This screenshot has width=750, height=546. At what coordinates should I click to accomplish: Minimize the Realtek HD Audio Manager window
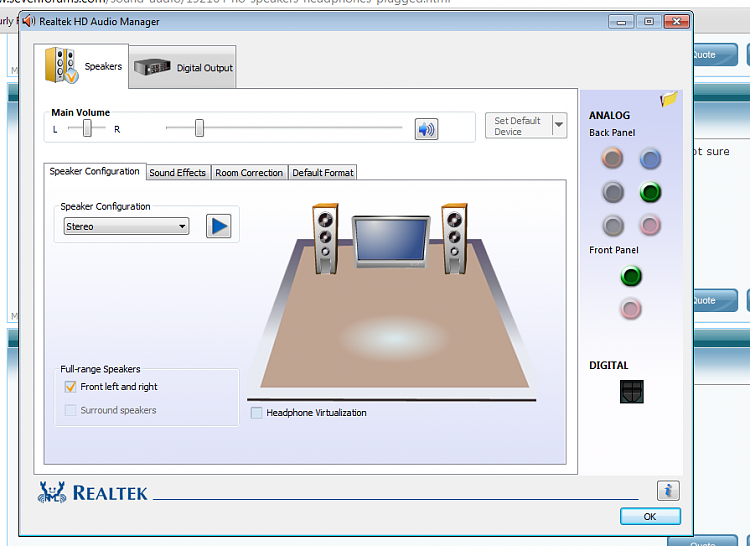(x=621, y=22)
